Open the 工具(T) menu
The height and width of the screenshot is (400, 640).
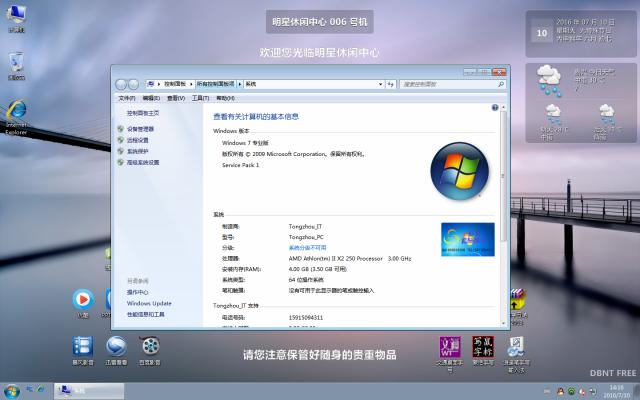199,98
